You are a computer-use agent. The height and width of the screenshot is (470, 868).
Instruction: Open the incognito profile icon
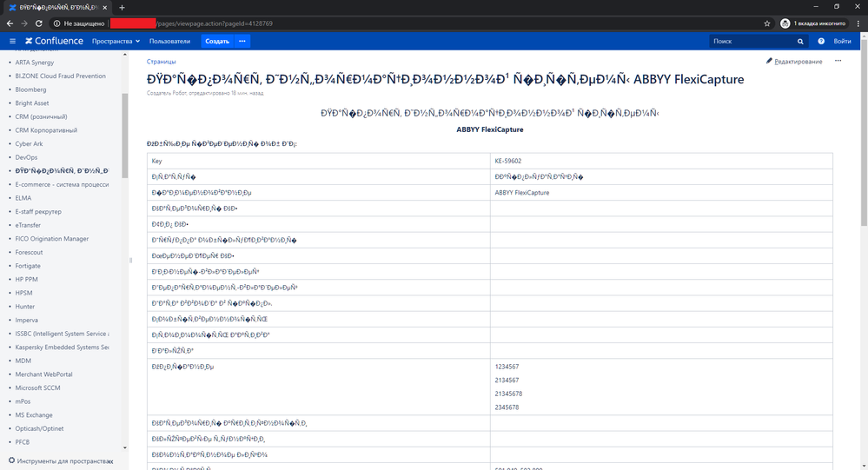(785, 23)
